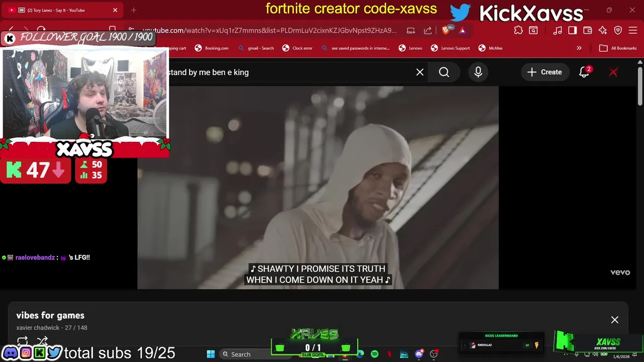This screenshot has width=644, height=362.
Task: Open Brave Rewards triangle icon
Action: (x=462, y=31)
